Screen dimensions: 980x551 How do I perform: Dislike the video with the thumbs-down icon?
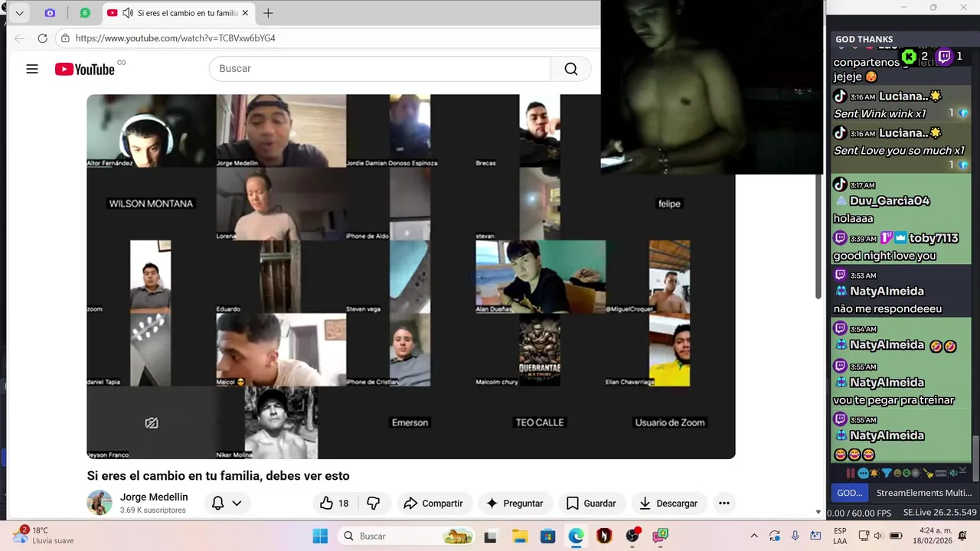click(374, 503)
